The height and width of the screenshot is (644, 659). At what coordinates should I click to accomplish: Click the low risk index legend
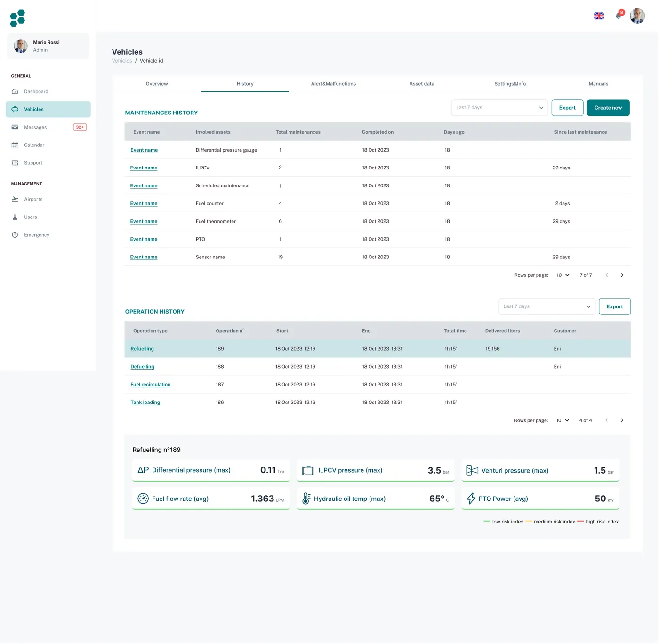(x=504, y=522)
